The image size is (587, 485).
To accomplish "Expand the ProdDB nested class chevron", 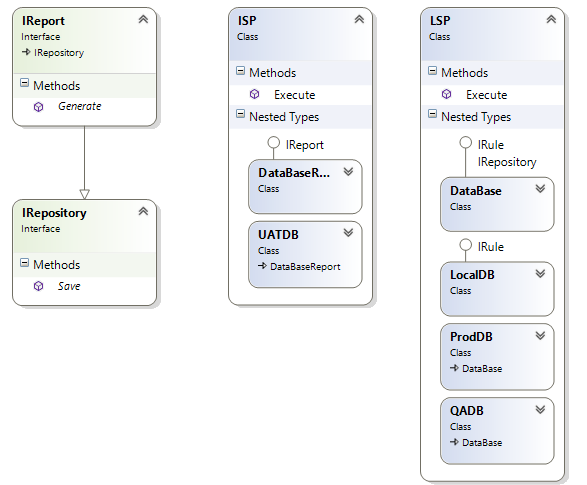I will 540,335.
